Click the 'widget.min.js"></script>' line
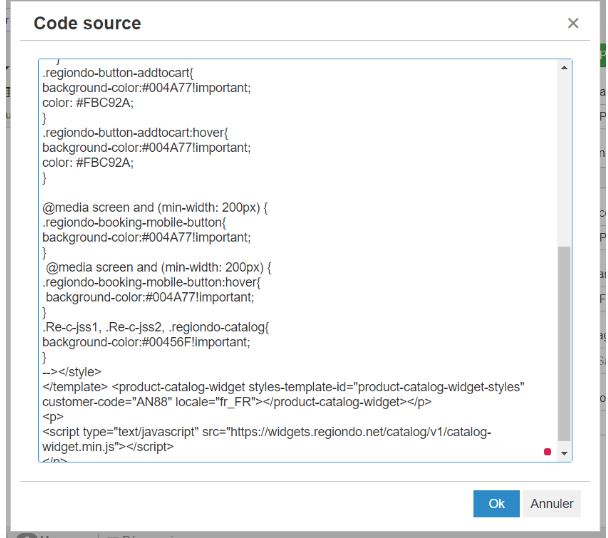Viewport: 608px width, 538px height. click(108, 447)
